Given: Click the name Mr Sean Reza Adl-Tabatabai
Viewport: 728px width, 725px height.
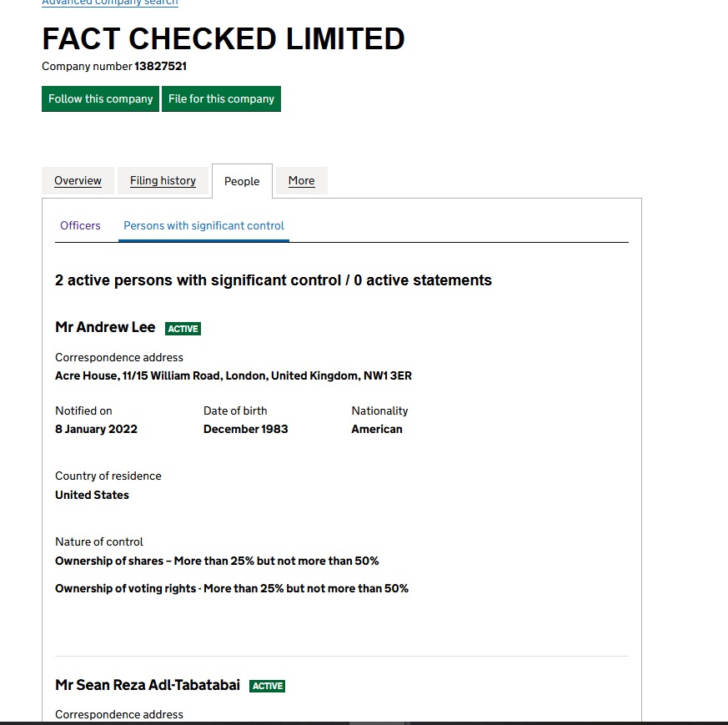Looking at the screenshot, I should pos(148,685).
